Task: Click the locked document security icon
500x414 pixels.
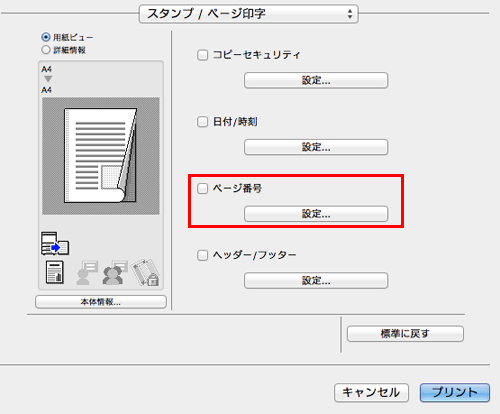Action: 146,273
